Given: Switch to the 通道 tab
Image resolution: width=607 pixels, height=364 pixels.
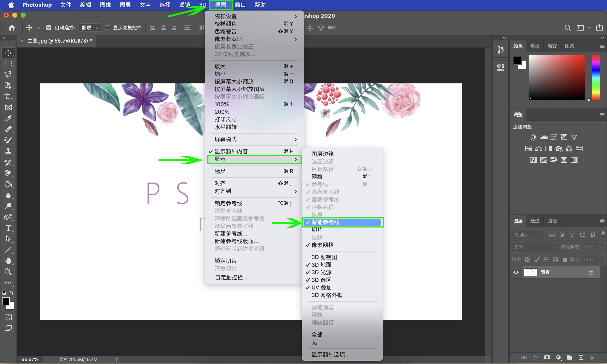Looking at the screenshot, I should [x=535, y=221].
